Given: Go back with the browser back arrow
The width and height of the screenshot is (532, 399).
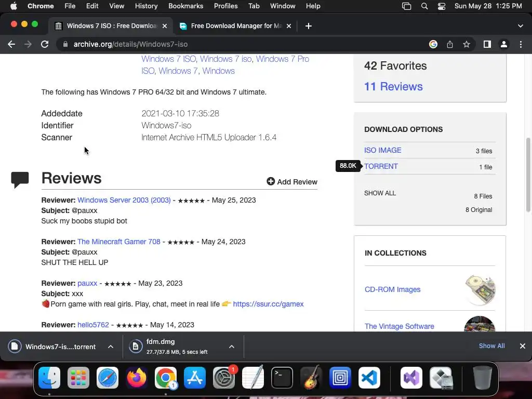Looking at the screenshot, I should 11,44.
